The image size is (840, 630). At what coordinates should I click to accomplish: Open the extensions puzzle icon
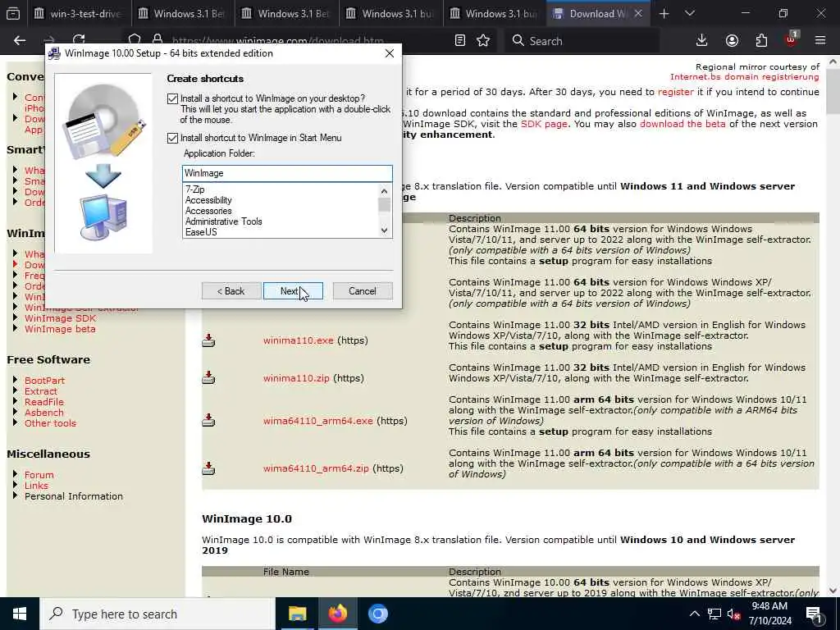tap(761, 40)
